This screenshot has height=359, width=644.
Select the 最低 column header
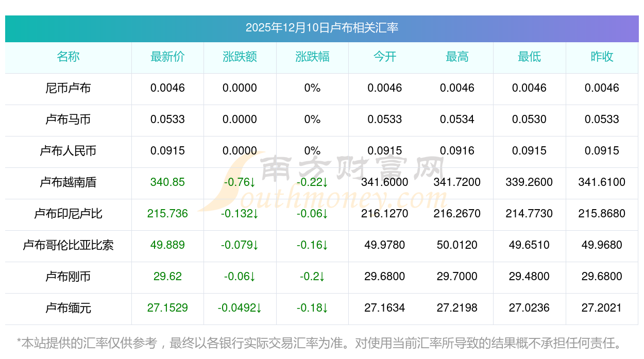coord(530,57)
